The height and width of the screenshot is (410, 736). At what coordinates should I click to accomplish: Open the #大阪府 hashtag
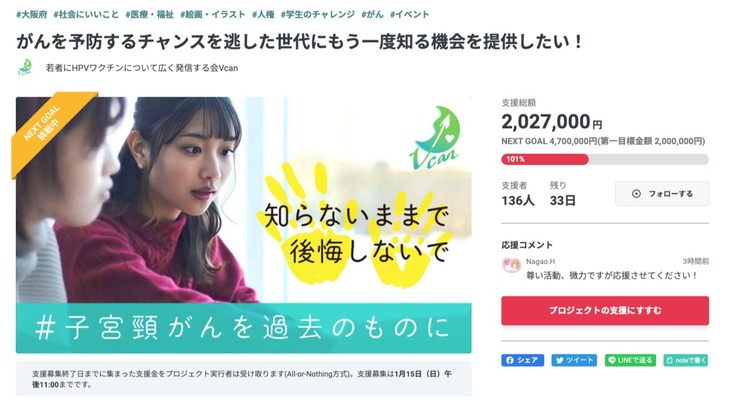pos(31,15)
